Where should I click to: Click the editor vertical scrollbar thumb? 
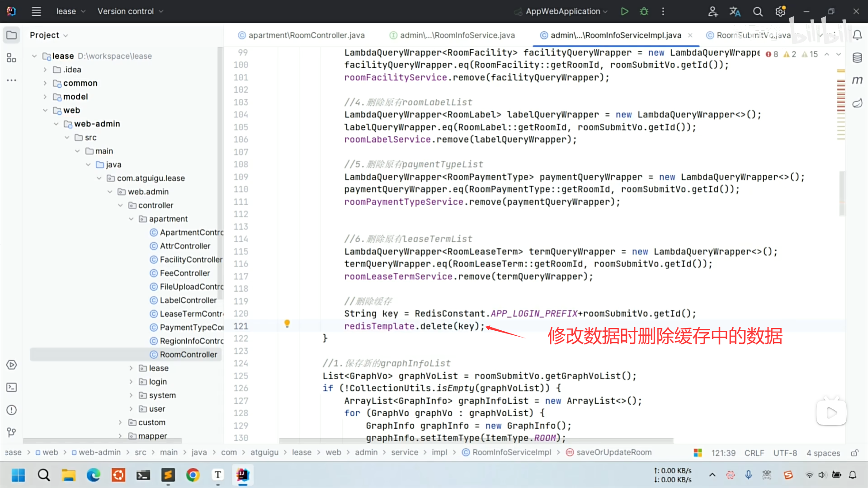(842, 193)
